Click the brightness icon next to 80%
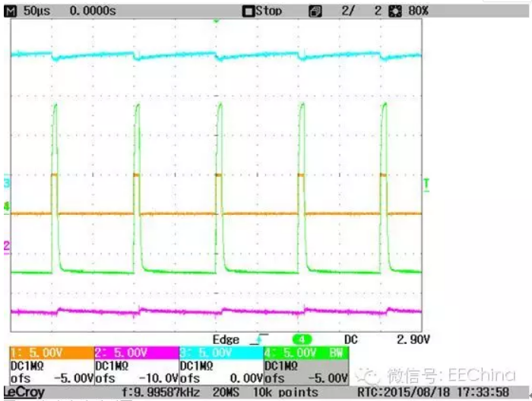This screenshot has height=401, width=532. [x=394, y=11]
